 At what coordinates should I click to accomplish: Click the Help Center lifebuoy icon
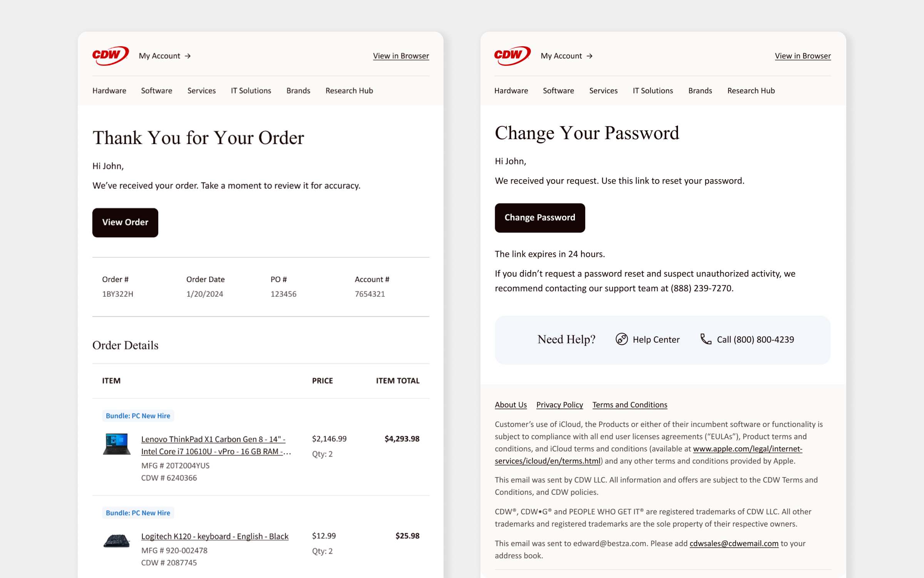tap(621, 339)
